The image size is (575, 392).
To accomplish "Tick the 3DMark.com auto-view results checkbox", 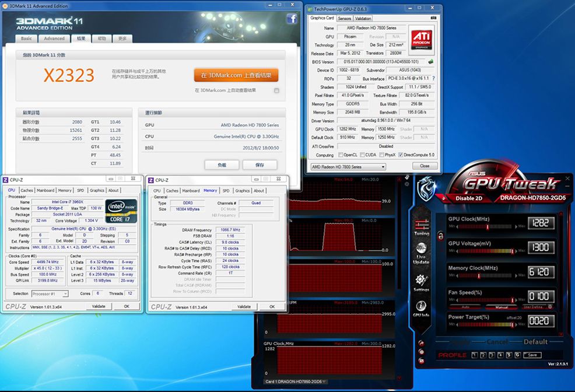I will tap(276, 90).
